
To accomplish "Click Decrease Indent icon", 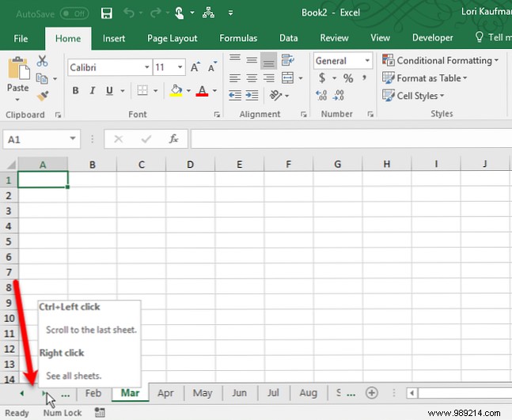I will [x=235, y=95].
